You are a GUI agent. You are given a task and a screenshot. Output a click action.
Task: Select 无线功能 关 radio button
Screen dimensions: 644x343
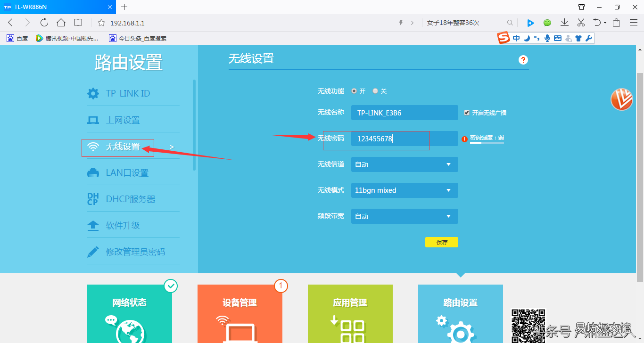[375, 91]
